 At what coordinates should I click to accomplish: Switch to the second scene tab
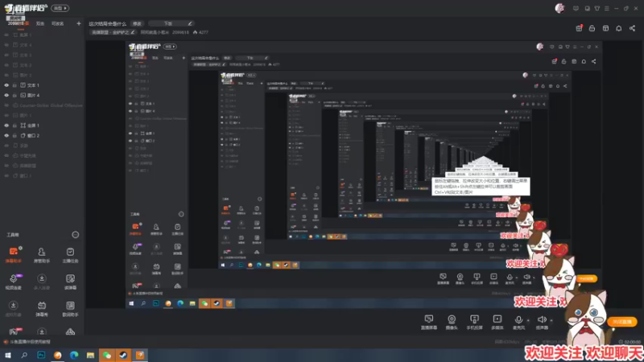click(x=39, y=23)
